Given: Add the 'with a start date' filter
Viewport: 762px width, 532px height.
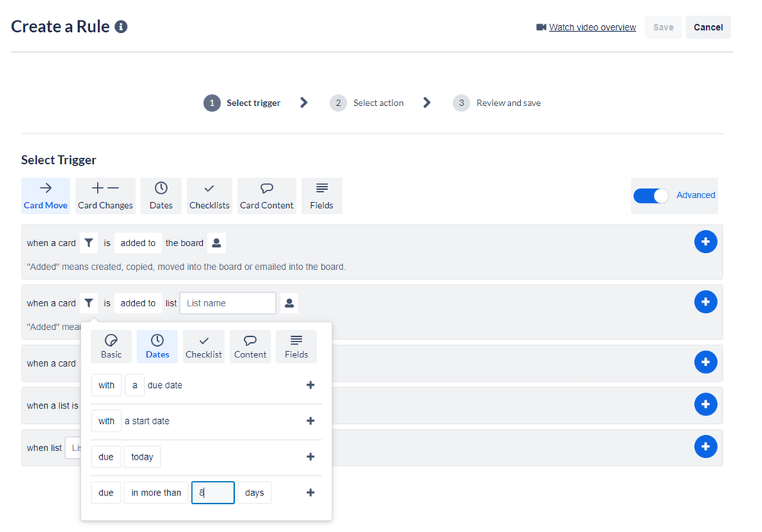Looking at the screenshot, I should (x=310, y=421).
